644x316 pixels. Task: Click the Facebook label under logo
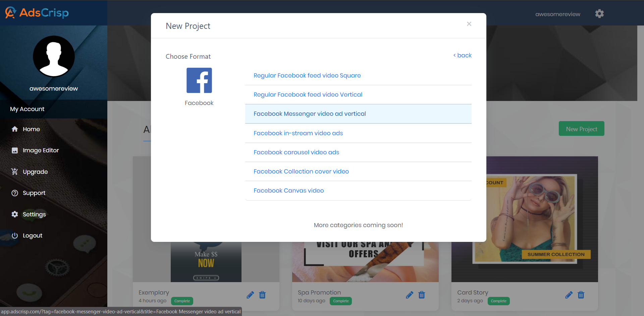(199, 103)
